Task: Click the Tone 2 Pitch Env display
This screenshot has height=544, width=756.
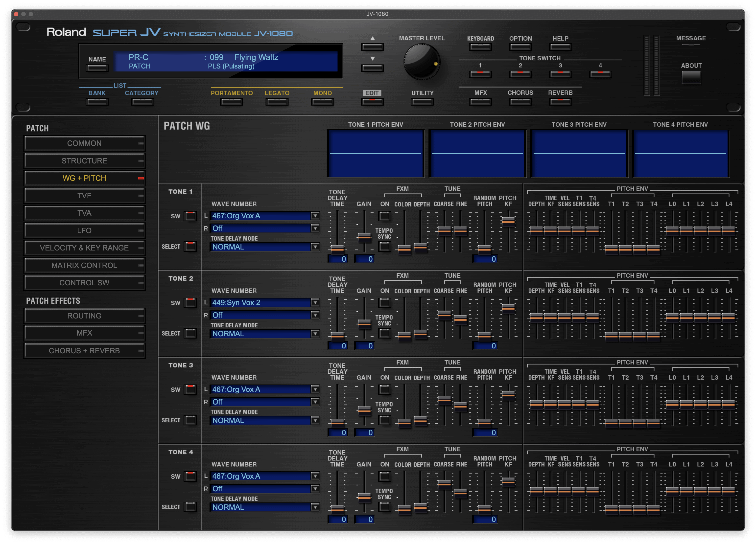Action: pyautogui.click(x=477, y=154)
